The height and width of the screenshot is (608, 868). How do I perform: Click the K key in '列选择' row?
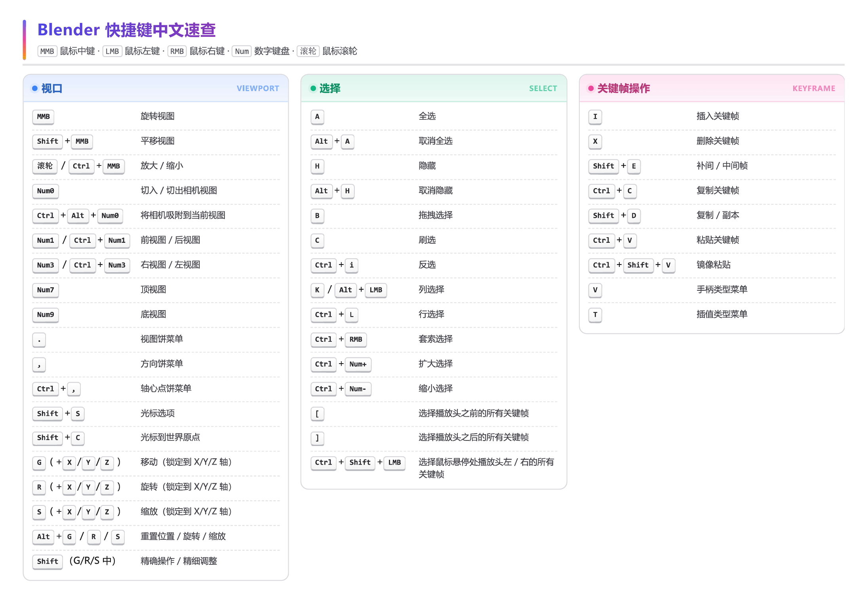(317, 290)
